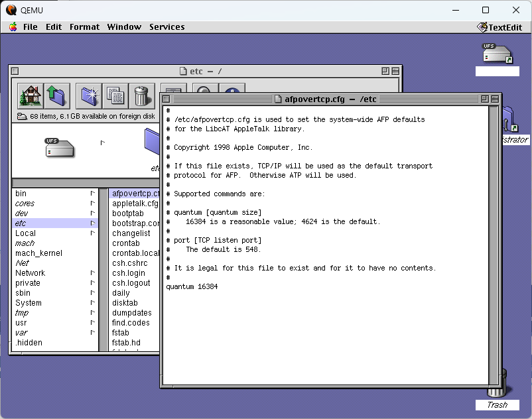Click the 'port [TCP listen port]' line

[x=214, y=240]
